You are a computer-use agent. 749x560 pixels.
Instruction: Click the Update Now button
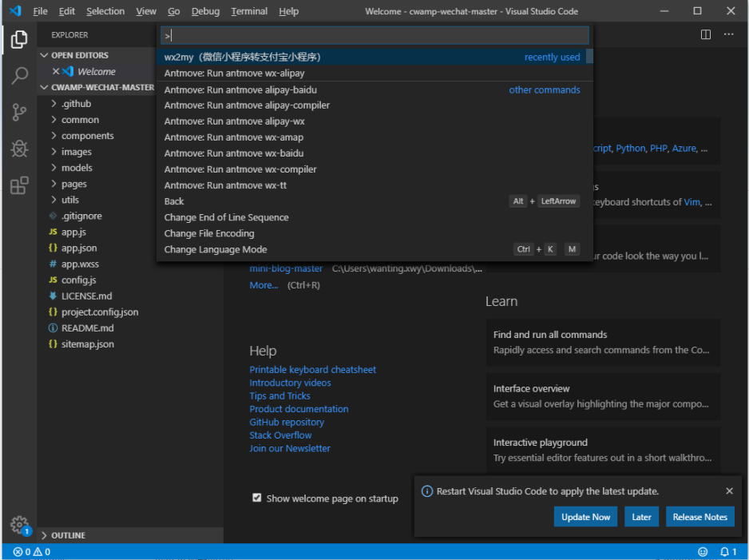point(585,517)
